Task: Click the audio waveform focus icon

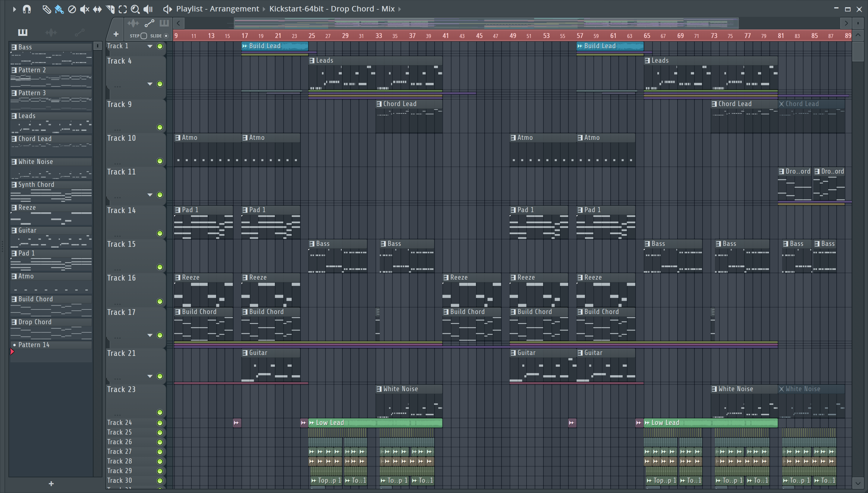Action: pos(133,23)
